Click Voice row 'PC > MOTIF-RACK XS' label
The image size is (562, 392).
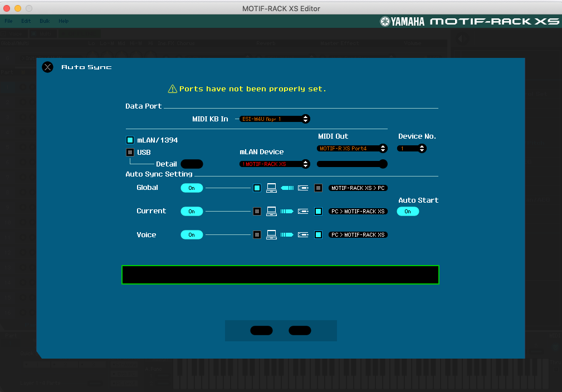(358, 234)
